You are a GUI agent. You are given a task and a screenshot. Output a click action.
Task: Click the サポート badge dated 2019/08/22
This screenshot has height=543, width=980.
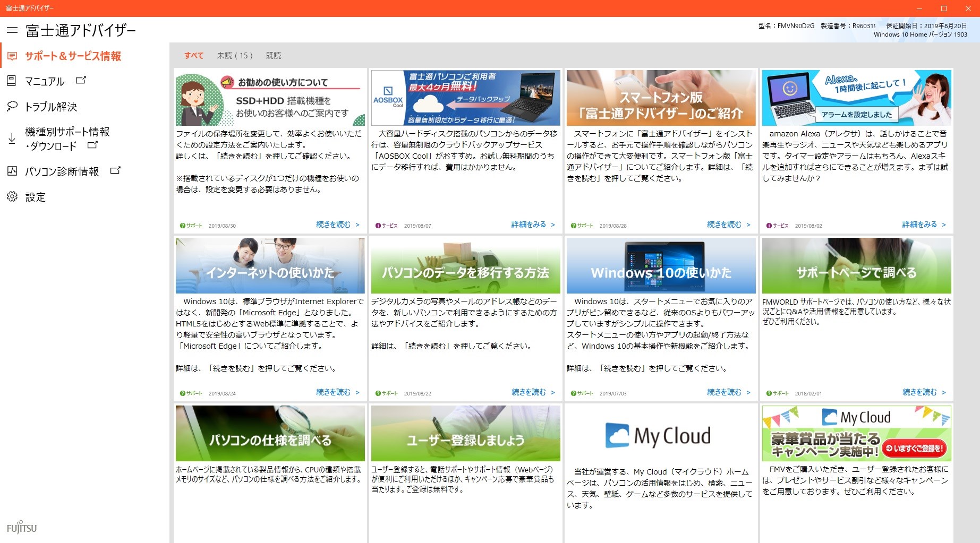pos(387,393)
